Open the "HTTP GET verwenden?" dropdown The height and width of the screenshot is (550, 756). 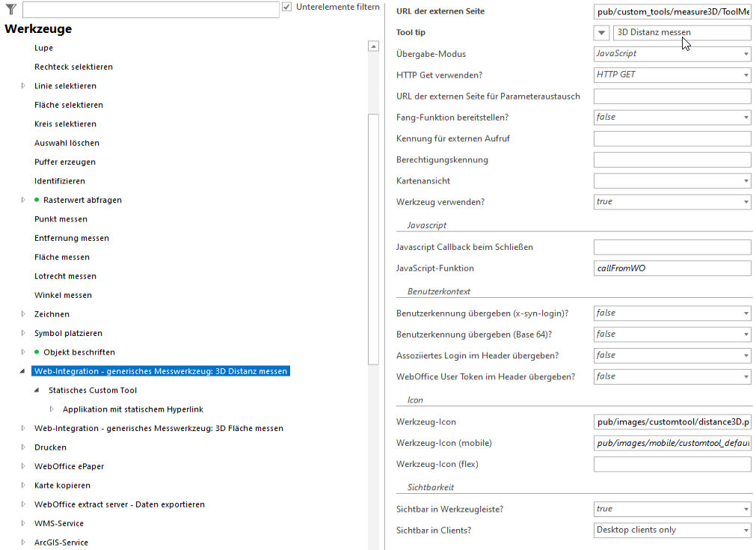click(x=745, y=75)
